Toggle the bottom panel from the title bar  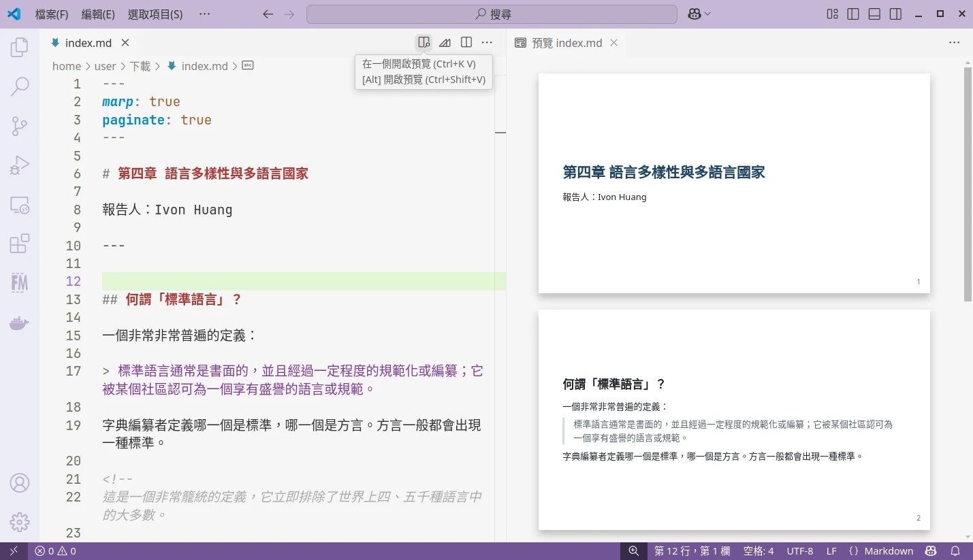[874, 14]
